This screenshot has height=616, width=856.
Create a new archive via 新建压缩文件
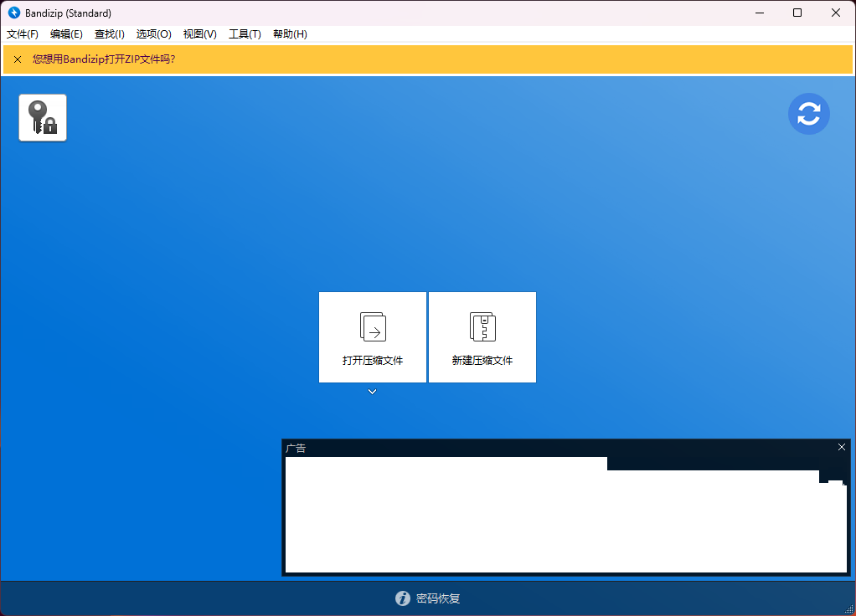click(x=482, y=337)
